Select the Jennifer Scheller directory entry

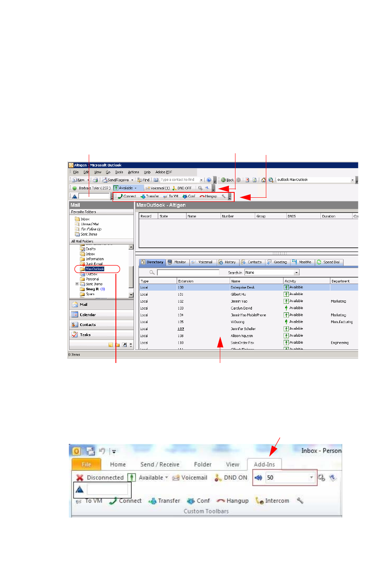tap(243, 329)
